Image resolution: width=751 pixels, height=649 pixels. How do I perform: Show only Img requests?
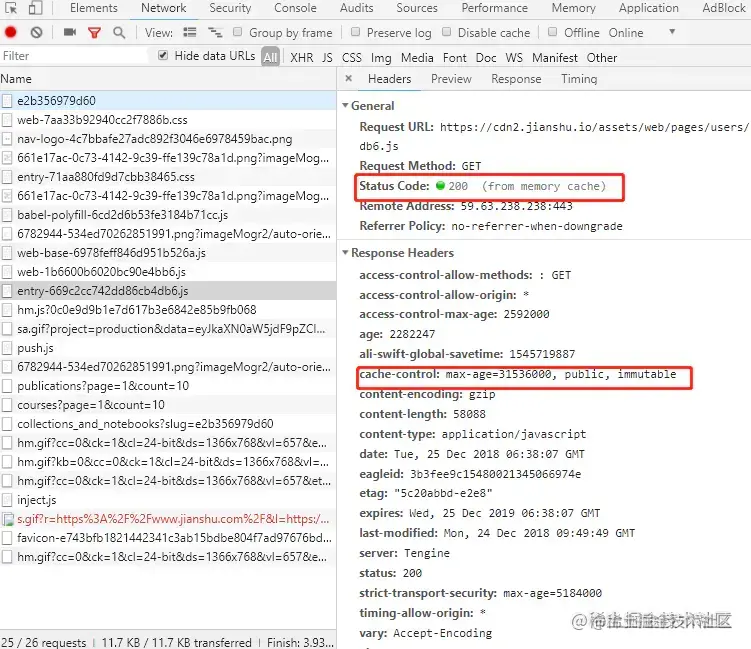(x=381, y=57)
